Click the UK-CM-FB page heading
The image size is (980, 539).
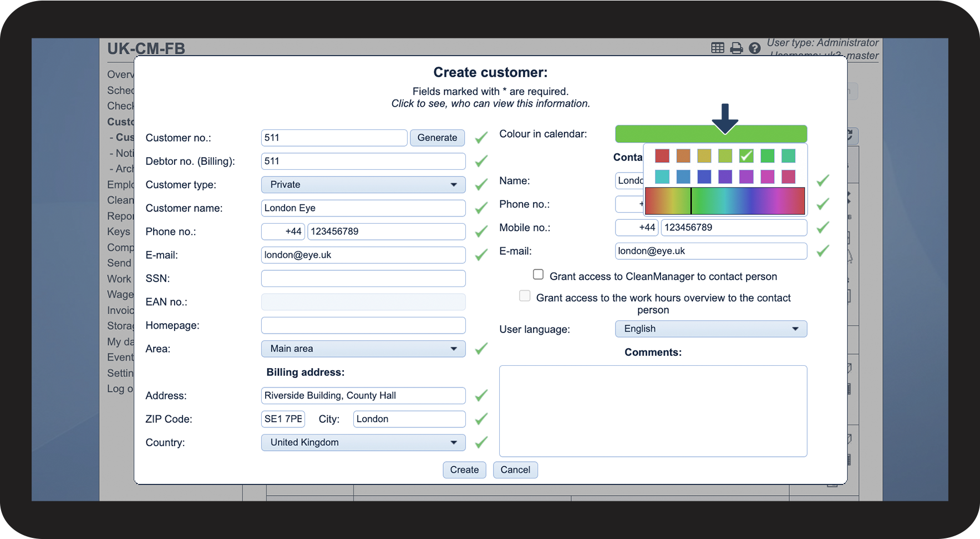(146, 48)
